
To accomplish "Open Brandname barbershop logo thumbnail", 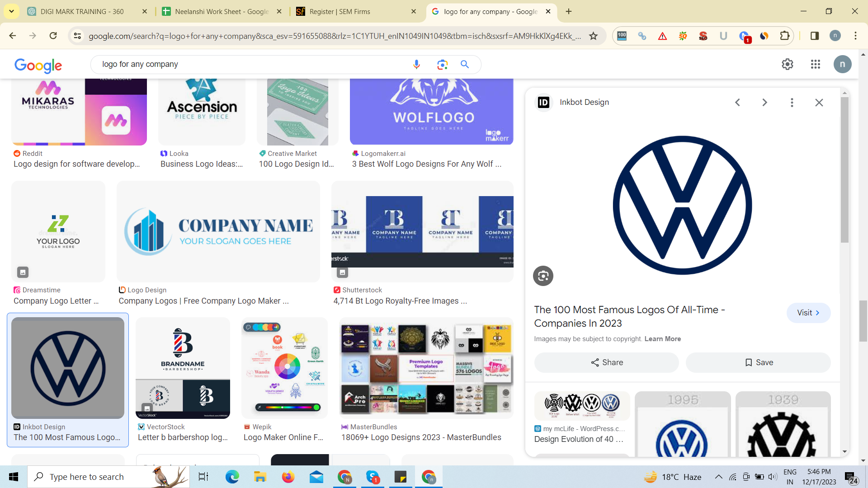I will (183, 368).
